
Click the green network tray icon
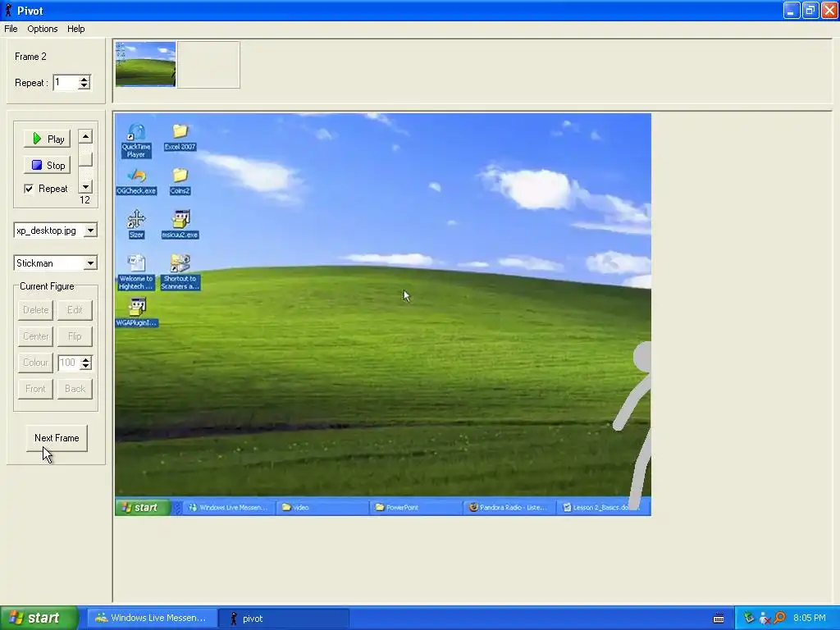(x=749, y=619)
